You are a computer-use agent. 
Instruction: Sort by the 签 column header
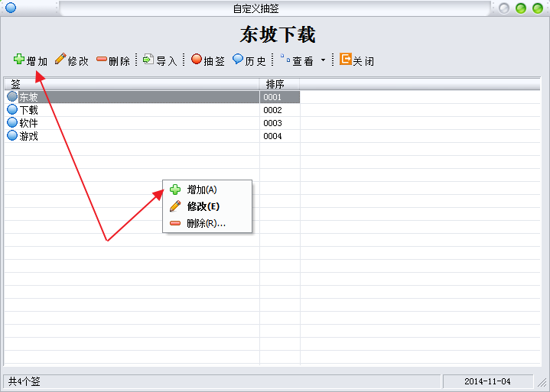click(x=132, y=84)
